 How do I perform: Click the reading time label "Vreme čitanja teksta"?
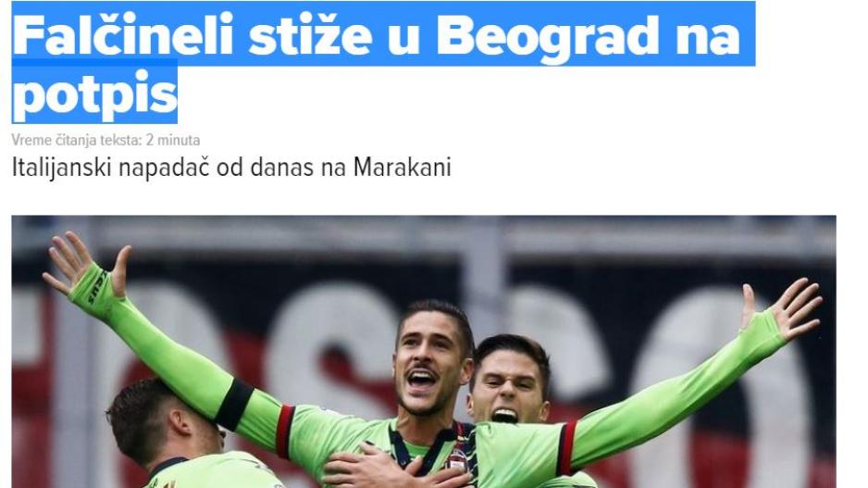(x=76, y=140)
